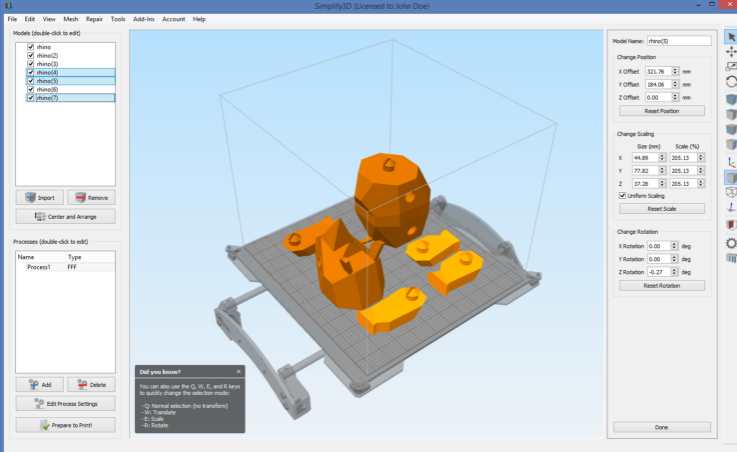
Task: Click the X Size (mm) field
Action: click(x=645, y=158)
